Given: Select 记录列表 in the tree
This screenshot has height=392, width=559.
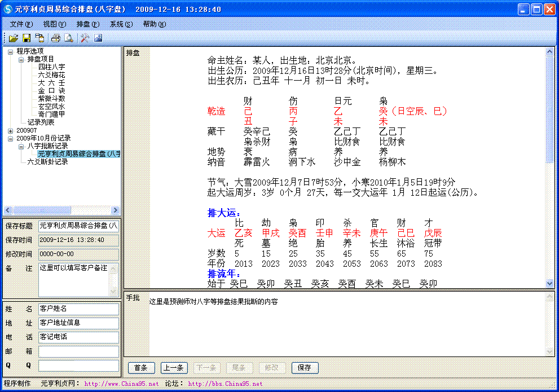Looking at the screenshot, I should coord(41,122).
